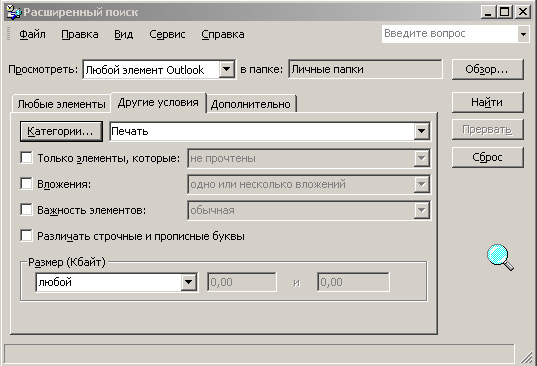Switch to the Любые элементы tab
Screen dimensions: 537x366
coord(62,104)
